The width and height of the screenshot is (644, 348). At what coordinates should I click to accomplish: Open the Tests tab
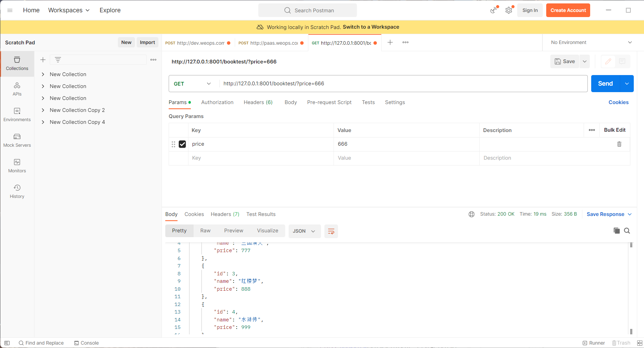point(368,102)
